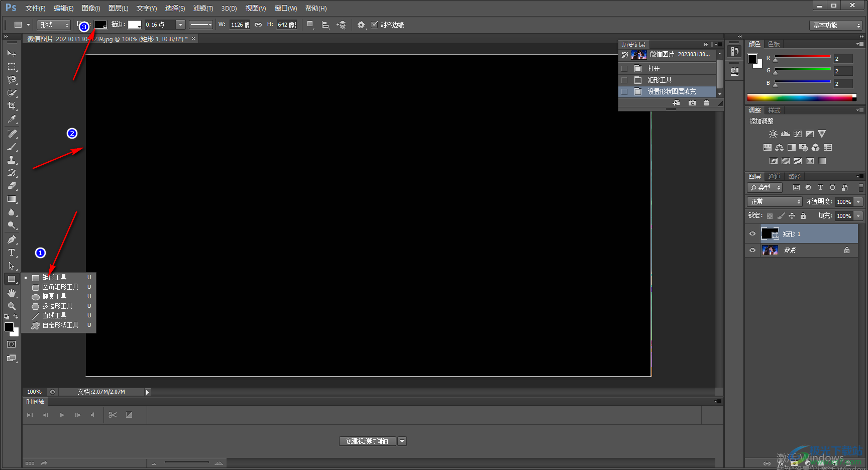Select the Rectangular Marquee tool
868x470 pixels.
(x=12, y=66)
